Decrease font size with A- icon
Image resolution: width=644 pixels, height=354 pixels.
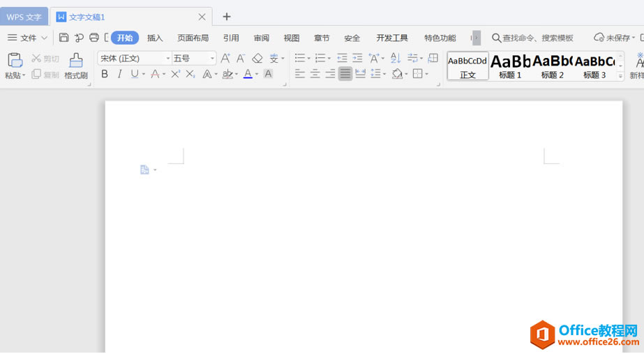point(241,59)
